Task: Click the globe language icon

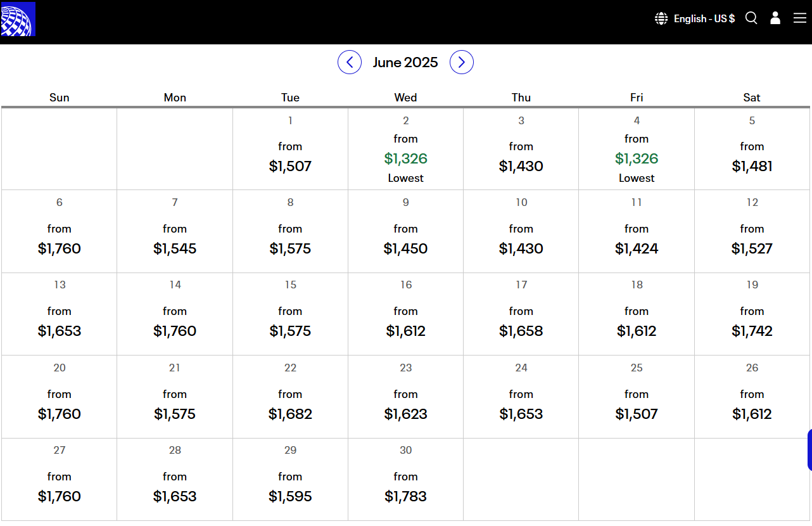Action: click(661, 18)
